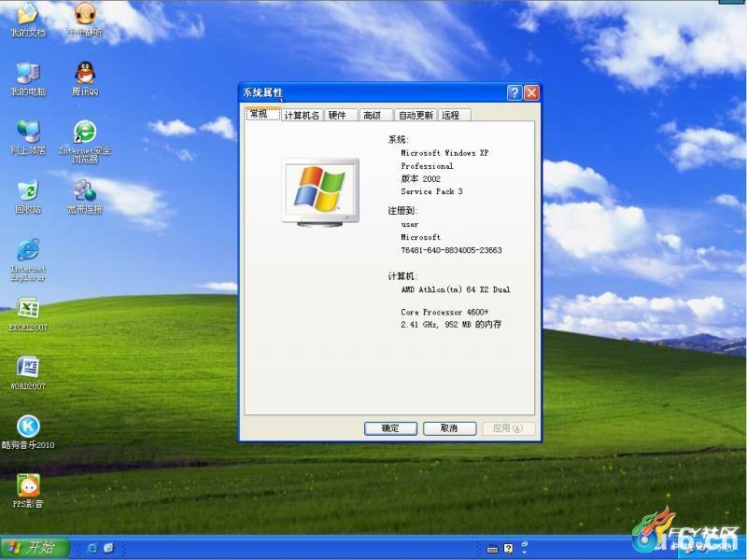This screenshot has height=560, width=747.
Task: Switch to the 计算机名 tab
Action: pyautogui.click(x=302, y=115)
